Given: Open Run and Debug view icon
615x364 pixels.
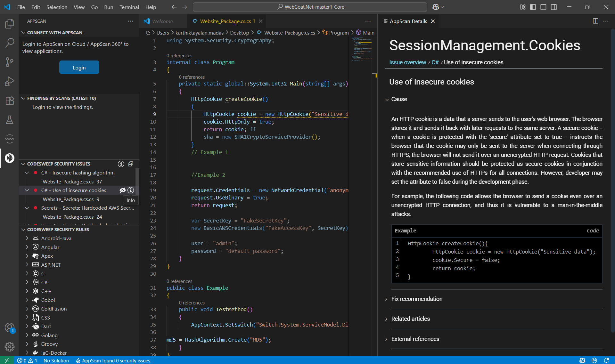Looking at the screenshot, I should pos(10,81).
